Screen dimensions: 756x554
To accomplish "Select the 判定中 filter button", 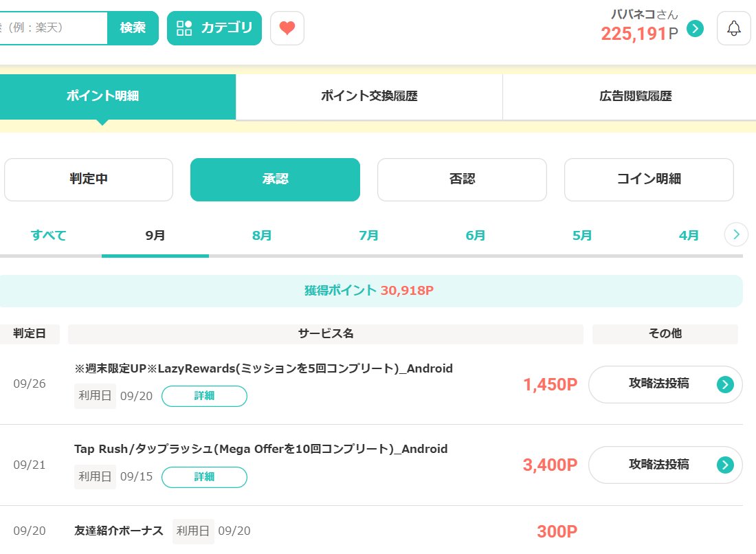I will (89, 179).
